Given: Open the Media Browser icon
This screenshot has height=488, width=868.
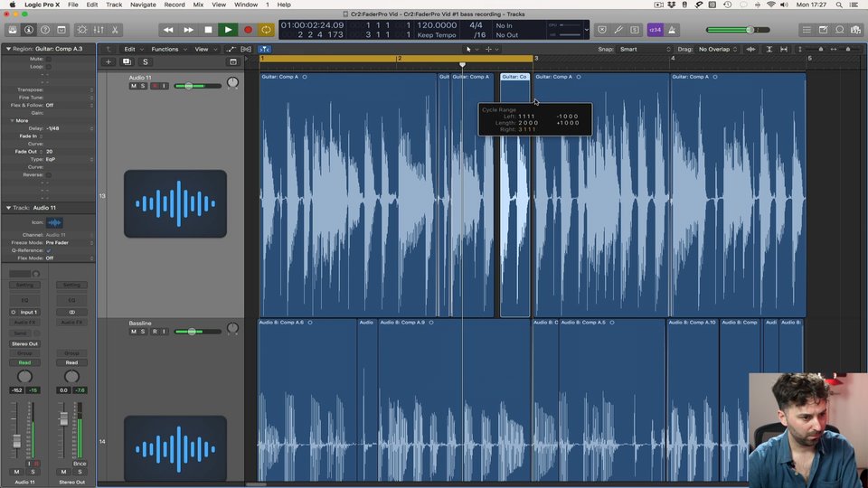Looking at the screenshot, I should (x=856, y=30).
